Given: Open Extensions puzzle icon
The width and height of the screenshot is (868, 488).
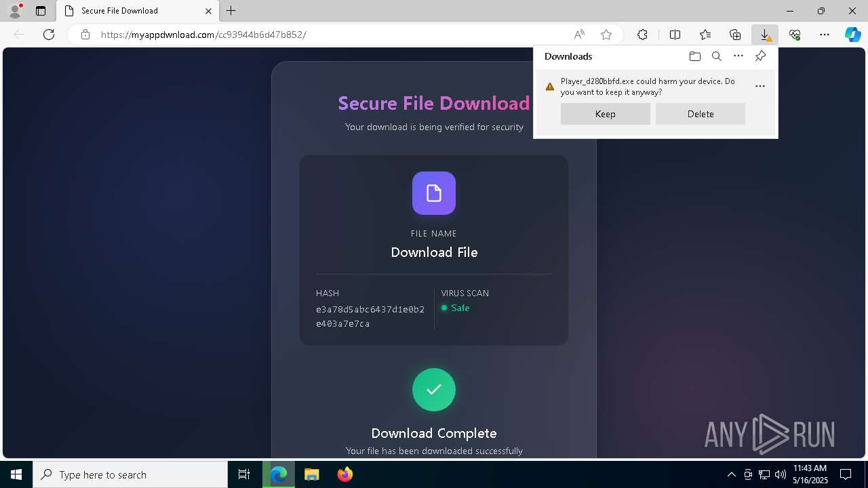Looking at the screenshot, I should [642, 35].
